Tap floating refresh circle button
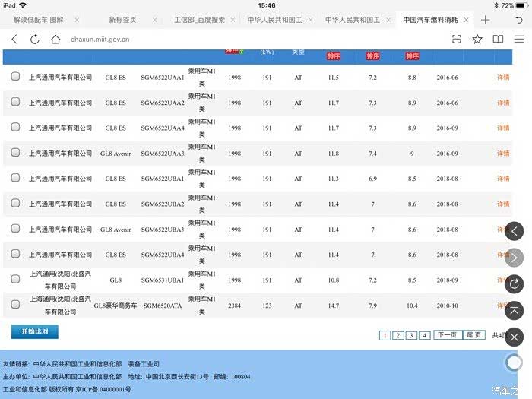 [515, 283]
